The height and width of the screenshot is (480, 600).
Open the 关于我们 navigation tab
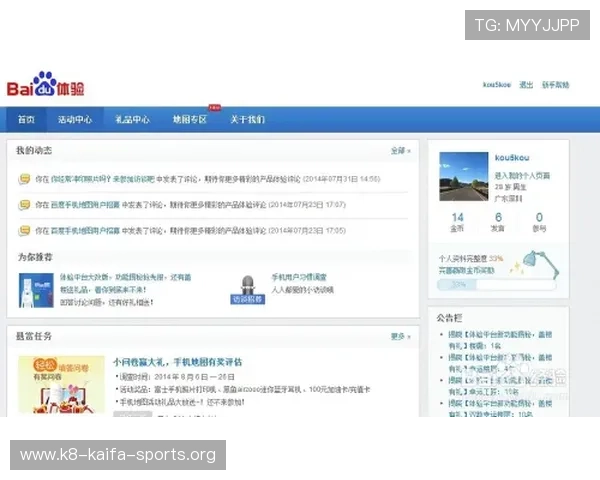tap(248, 119)
